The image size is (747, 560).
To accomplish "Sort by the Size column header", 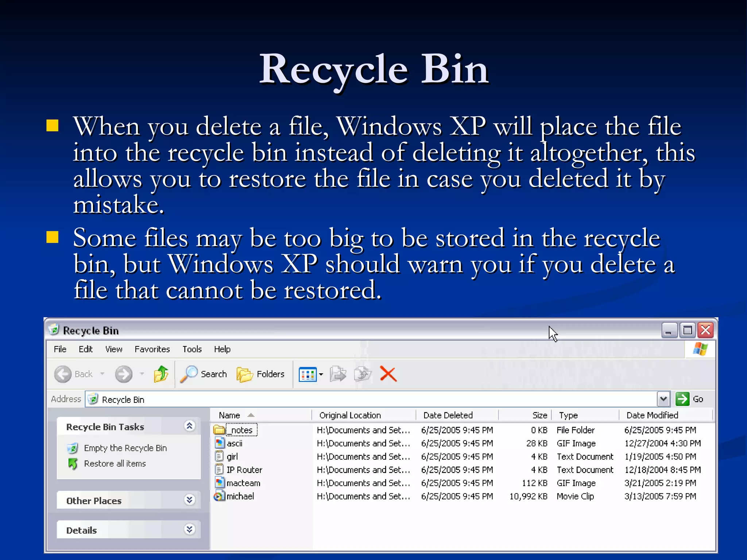I will click(x=525, y=415).
